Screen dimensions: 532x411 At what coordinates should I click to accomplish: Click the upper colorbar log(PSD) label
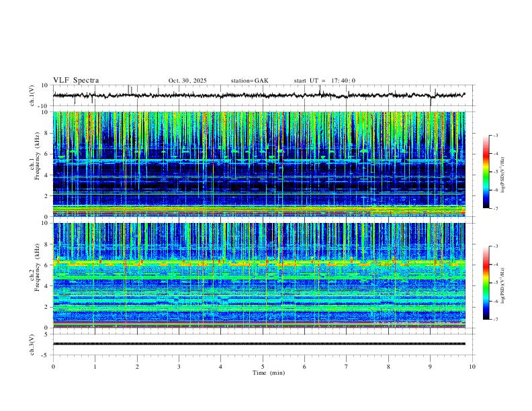click(x=503, y=175)
